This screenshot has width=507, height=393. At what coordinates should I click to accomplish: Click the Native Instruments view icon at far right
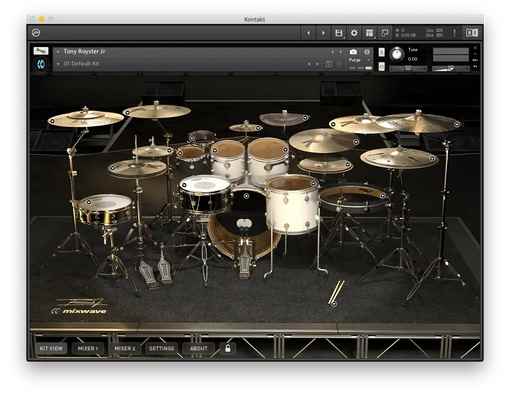472,33
